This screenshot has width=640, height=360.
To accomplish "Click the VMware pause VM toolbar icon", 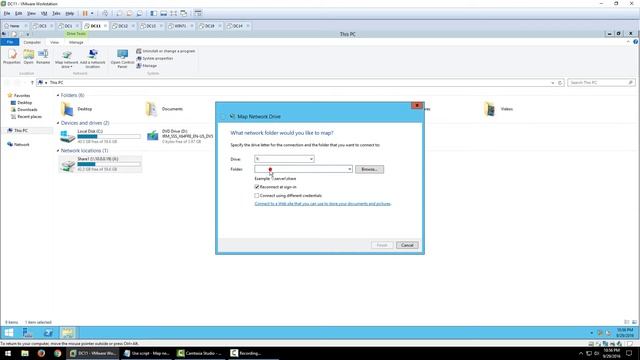I will click(85, 13).
